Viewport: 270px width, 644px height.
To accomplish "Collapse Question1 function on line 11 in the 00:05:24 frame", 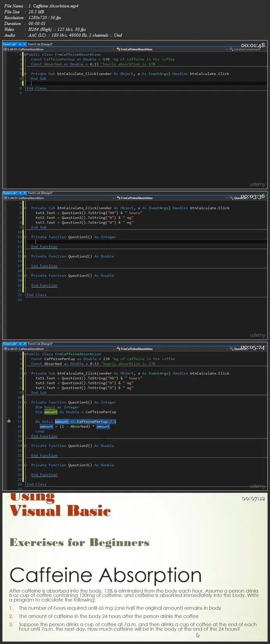I will [x=25, y=402].
